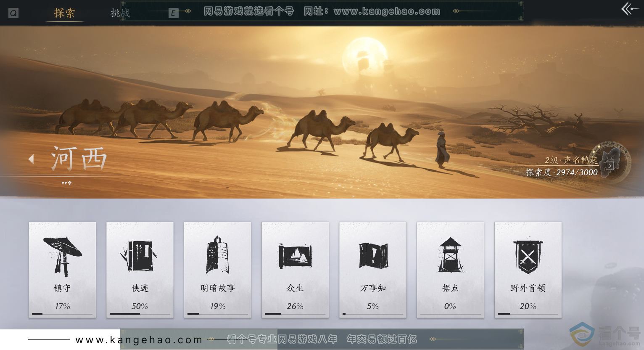Click the 2级·声名鹊起 reputation label
Image resolution: width=644 pixels, height=350 pixels.
click(x=571, y=160)
